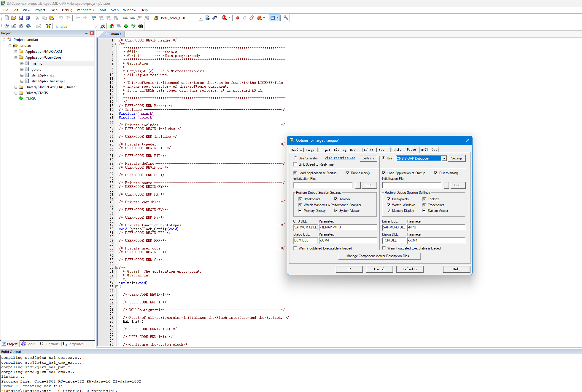Open the CMSIS-DAP Debugger dropdown
Image resolution: width=582 pixels, height=392 pixels.
(x=444, y=158)
